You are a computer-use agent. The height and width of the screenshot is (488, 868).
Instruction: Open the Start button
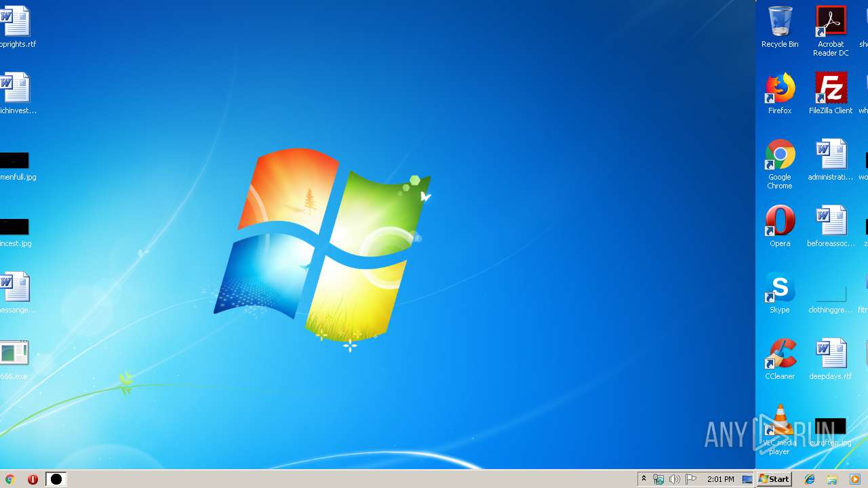point(774,479)
